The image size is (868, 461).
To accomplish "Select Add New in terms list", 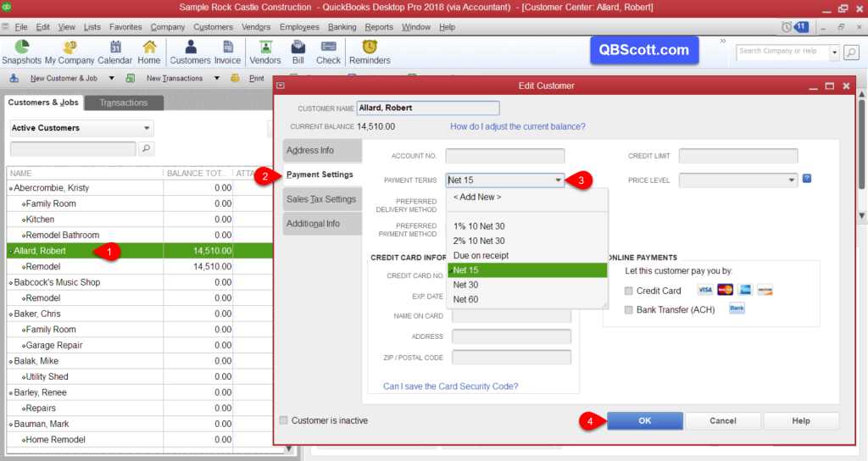I will coord(477,197).
